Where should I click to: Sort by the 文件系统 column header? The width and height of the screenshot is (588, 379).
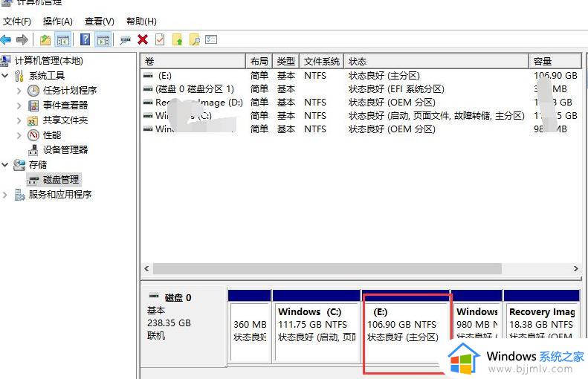322,61
